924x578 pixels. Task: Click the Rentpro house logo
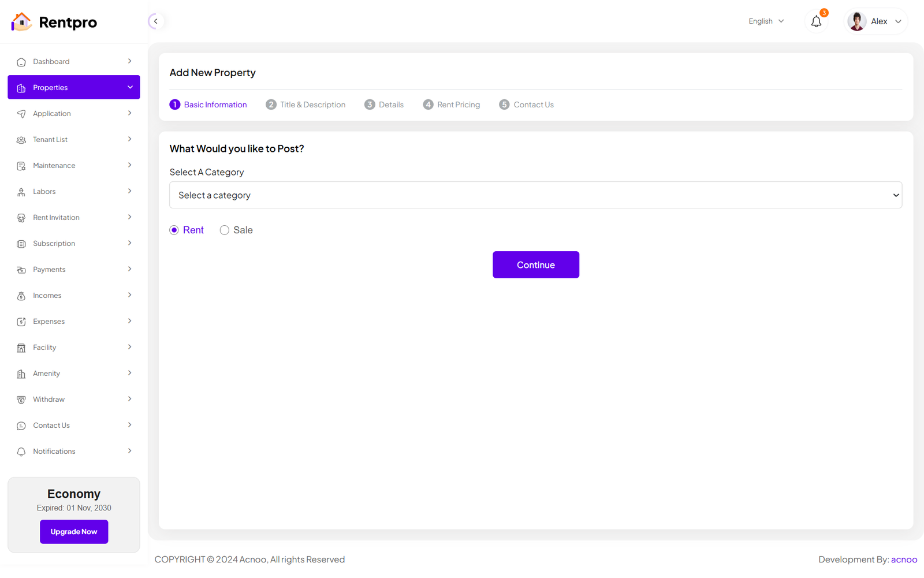click(x=21, y=22)
